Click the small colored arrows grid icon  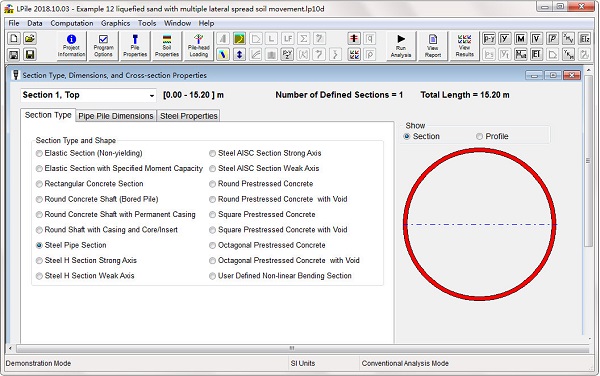(x=354, y=54)
